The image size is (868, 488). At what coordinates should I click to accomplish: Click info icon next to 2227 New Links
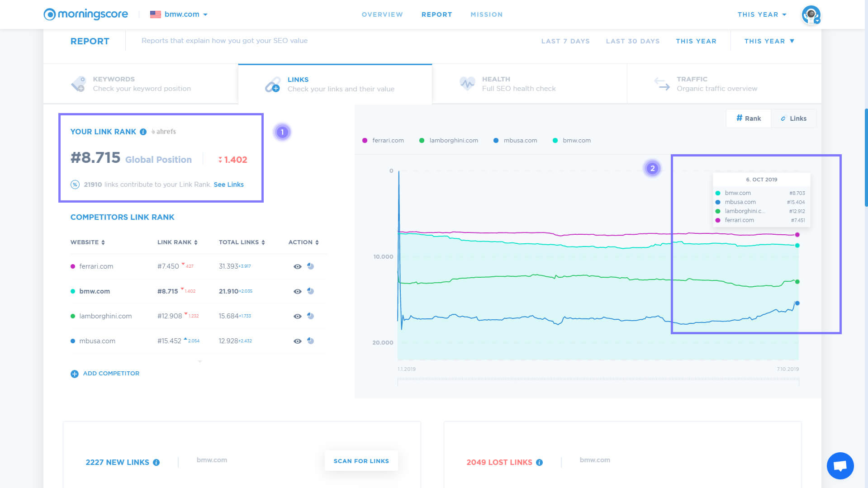coord(157,463)
